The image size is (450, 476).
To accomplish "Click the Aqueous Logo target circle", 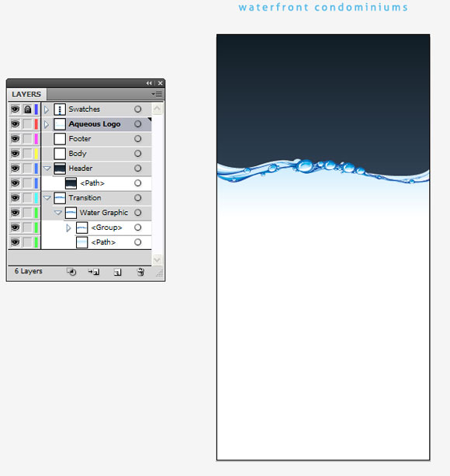I will point(137,124).
